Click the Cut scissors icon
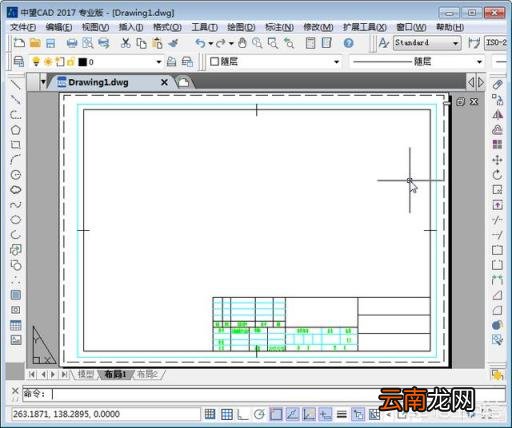Screen dimensions: 512x428 click(125, 43)
